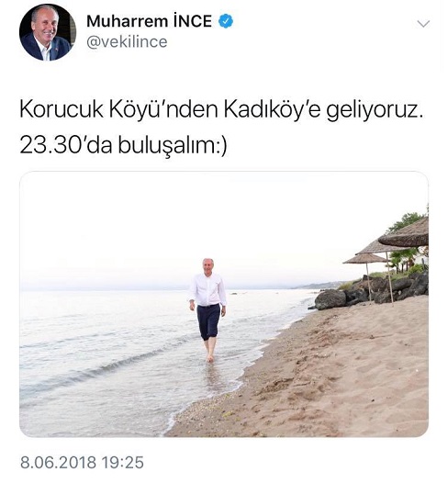Click the word "geliyoruz" in the tweet
Image resolution: width=448 pixels, height=483 pixels.
pyautogui.click(x=371, y=111)
